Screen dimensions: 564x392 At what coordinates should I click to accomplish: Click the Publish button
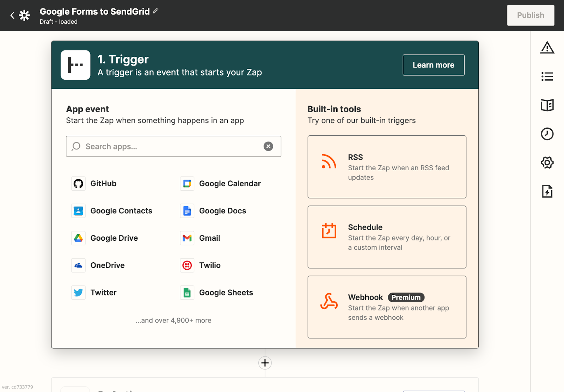531,15
